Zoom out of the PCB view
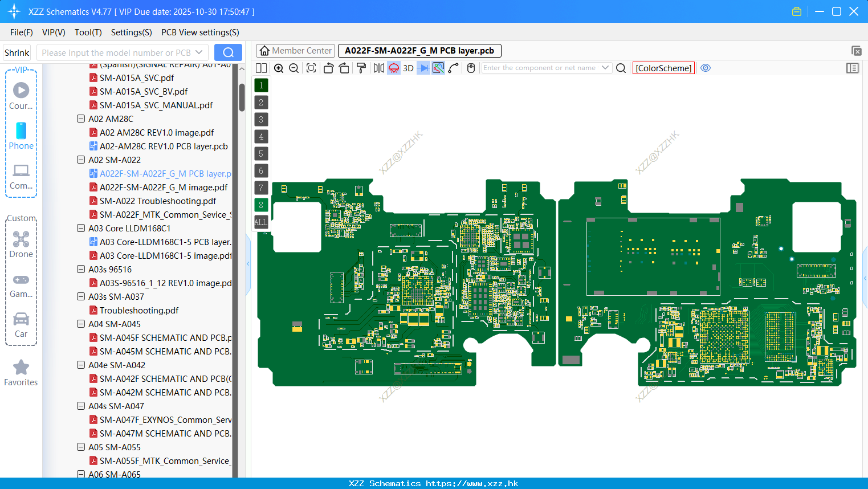868x489 pixels. tap(294, 68)
